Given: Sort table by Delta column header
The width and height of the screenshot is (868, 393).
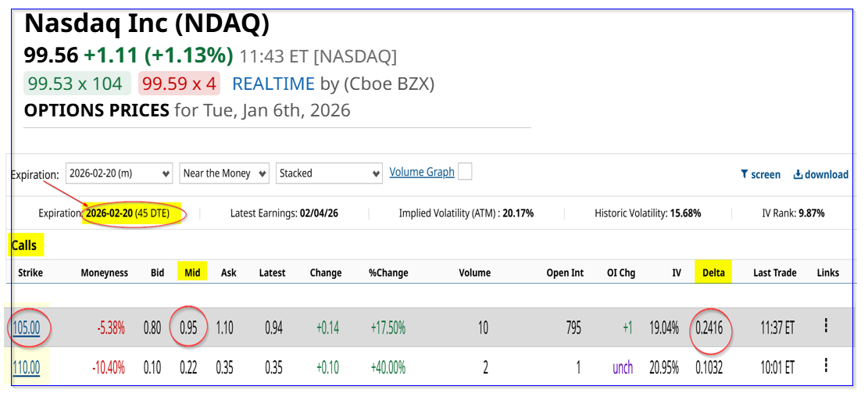Looking at the screenshot, I should (713, 273).
